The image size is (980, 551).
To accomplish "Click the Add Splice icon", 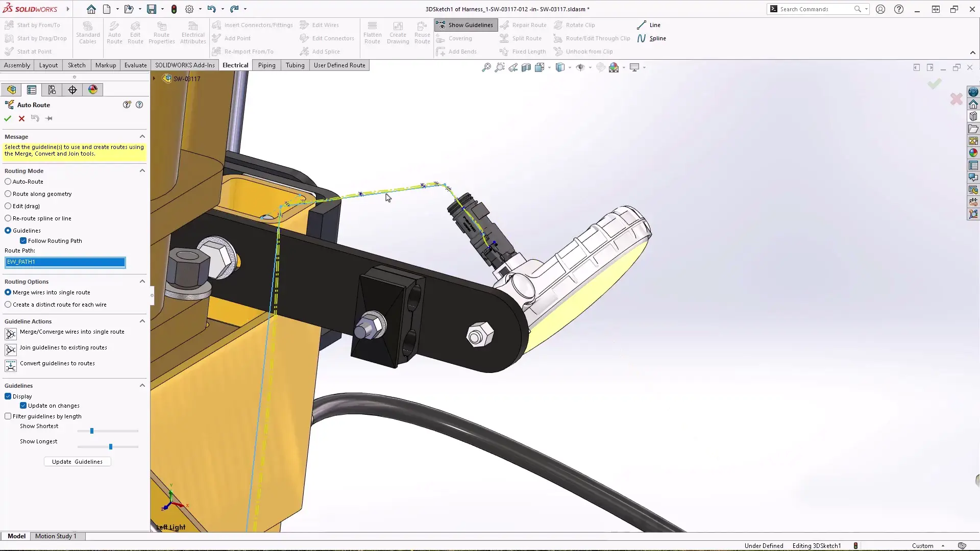I will (x=325, y=51).
